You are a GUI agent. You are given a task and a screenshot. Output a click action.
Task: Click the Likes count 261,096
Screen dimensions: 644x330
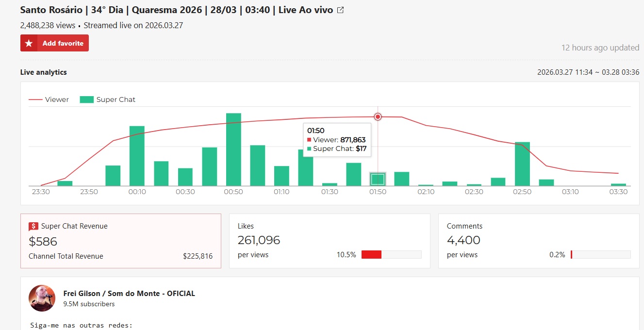point(259,240)
